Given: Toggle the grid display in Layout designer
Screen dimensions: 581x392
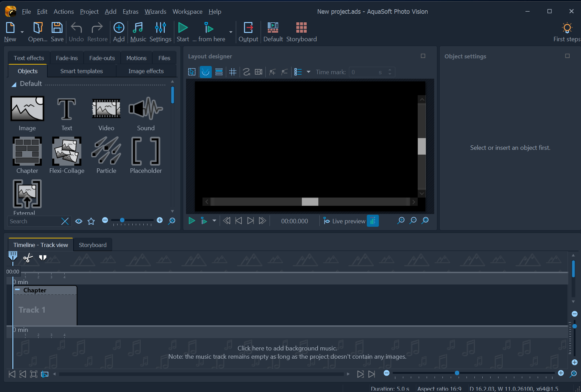Looking at the screenshot, I should (x=233, y=72).
